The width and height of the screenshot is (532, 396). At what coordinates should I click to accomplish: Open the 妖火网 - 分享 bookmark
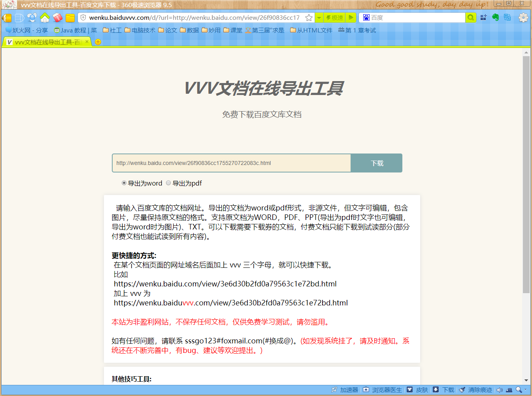tap(26, 30)
